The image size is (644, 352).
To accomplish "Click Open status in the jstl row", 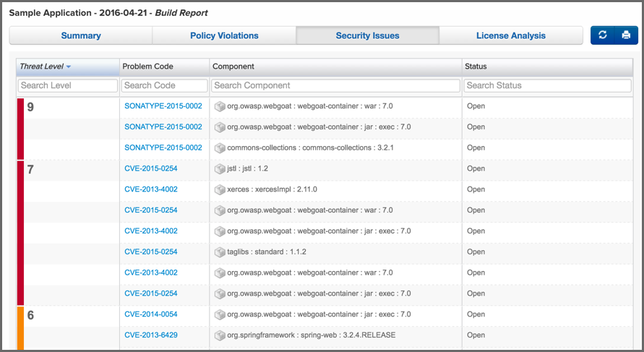I will tap(476, 168).
